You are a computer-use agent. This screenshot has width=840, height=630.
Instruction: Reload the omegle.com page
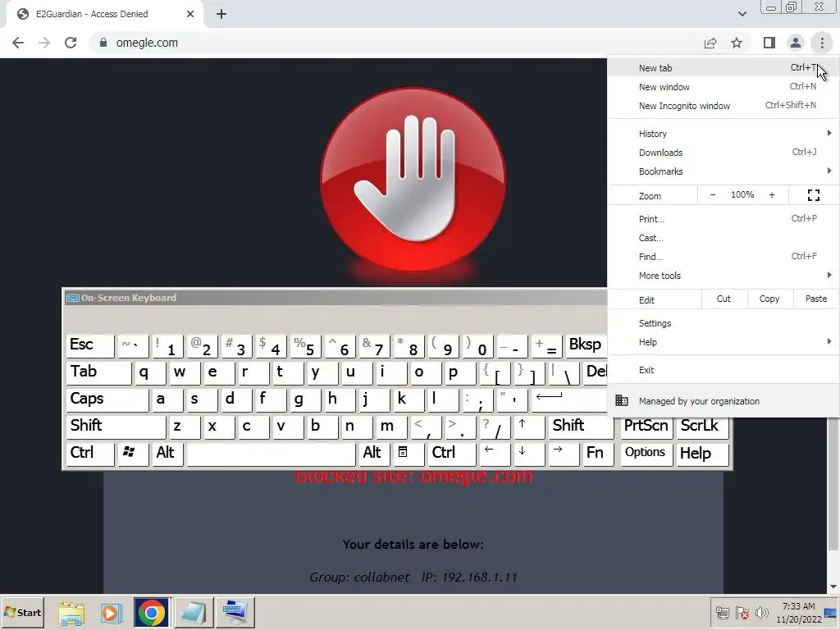coord(71,43)
